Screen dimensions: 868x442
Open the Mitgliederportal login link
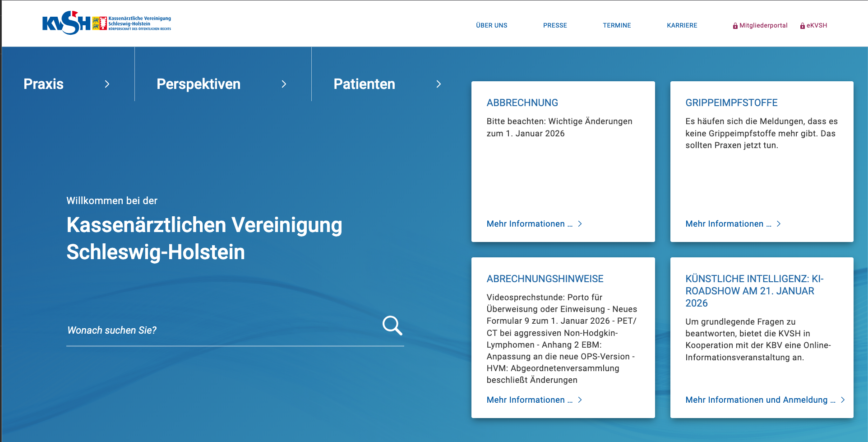tap(763, 26)
